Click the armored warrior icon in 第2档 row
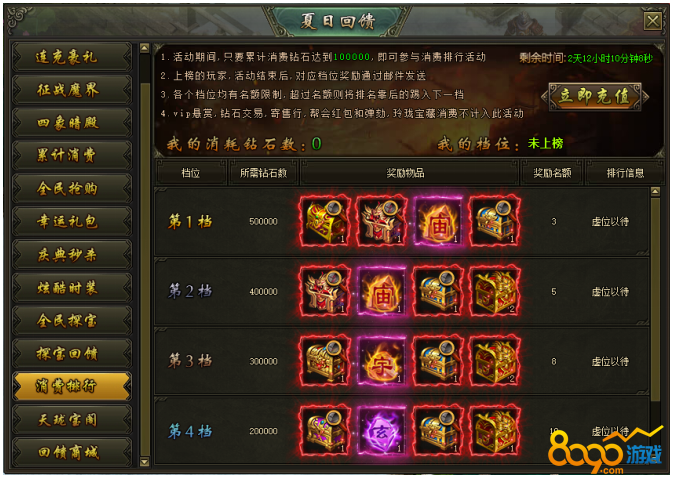674x479 pixels. (325, 292)
